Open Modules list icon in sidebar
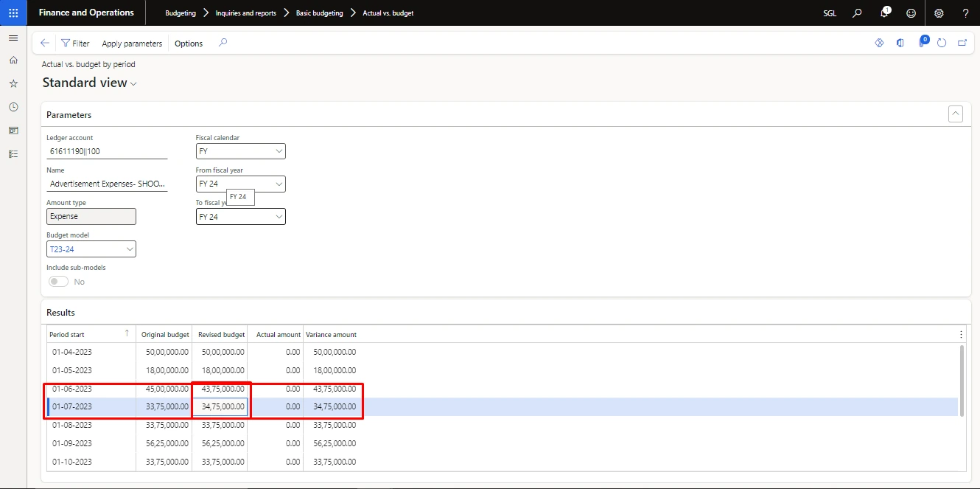 click(x=13, y=154)
